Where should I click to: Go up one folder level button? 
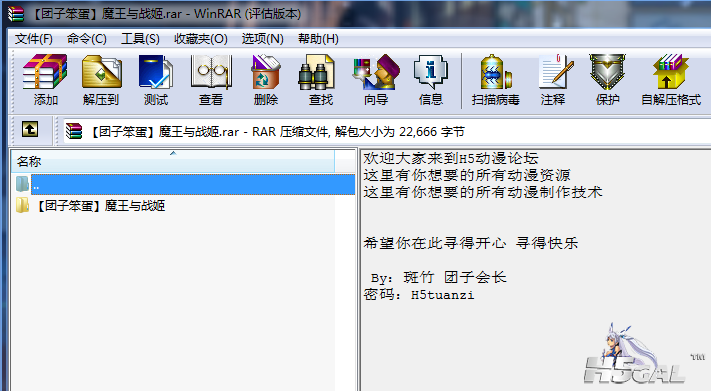coord(30,130)
